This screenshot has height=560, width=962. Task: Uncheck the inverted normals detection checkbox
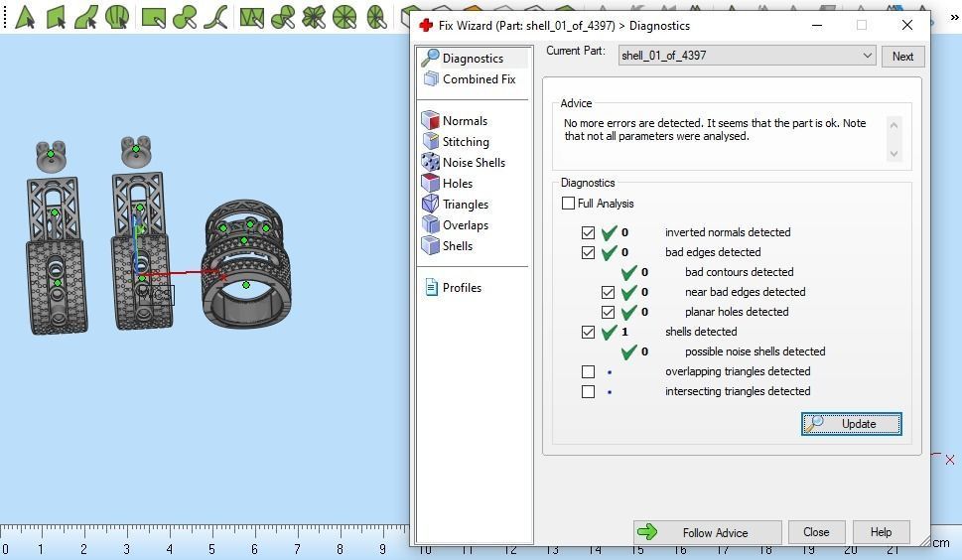pos(588,232)
